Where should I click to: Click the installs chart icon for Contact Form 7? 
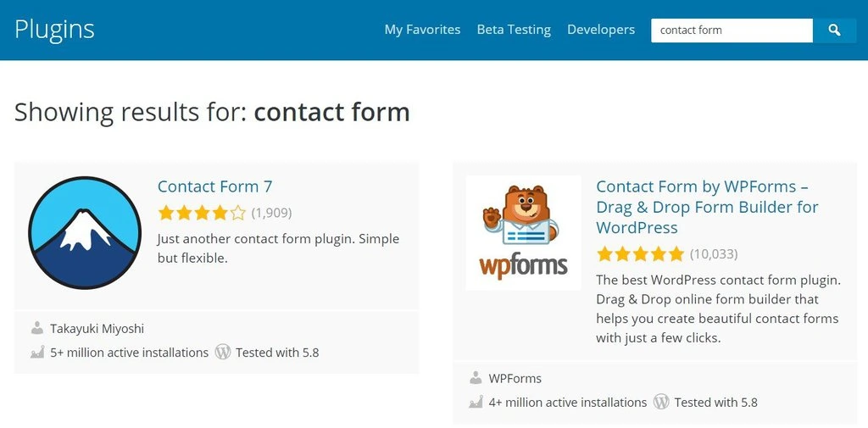point(37,353)
